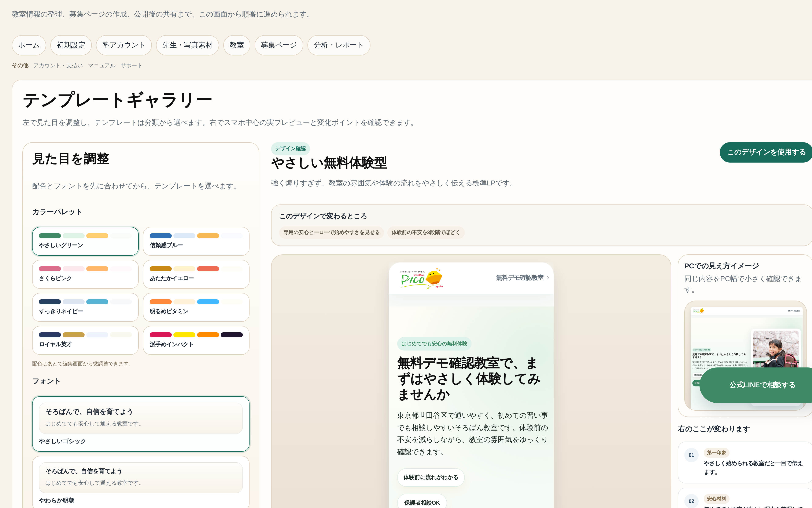Click red swatch in 派手めインパクト

coord(160,335)
